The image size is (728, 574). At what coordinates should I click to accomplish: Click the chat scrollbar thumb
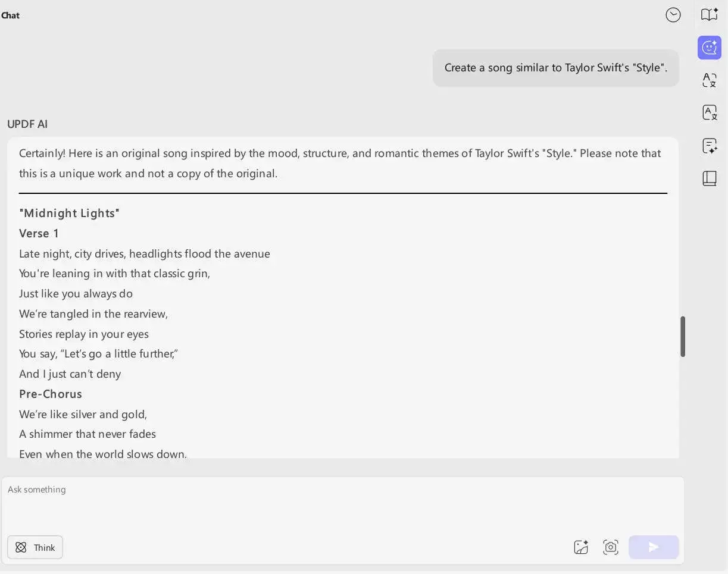click(x=683, y=337)
